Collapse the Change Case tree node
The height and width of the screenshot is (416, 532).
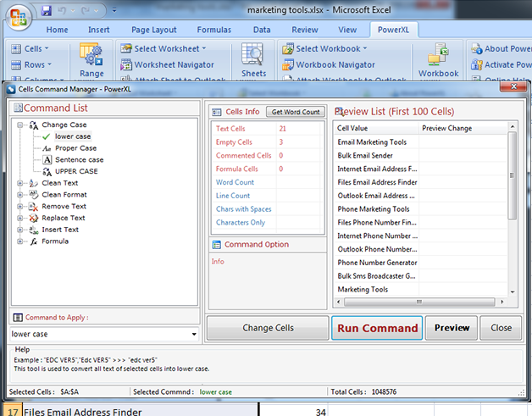click(20, 125)
